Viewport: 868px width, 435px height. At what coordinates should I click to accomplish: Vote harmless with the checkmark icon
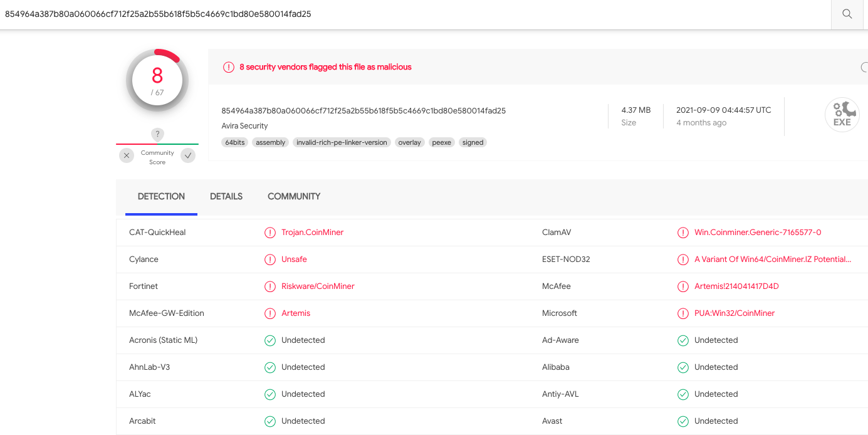coord(188,155)
